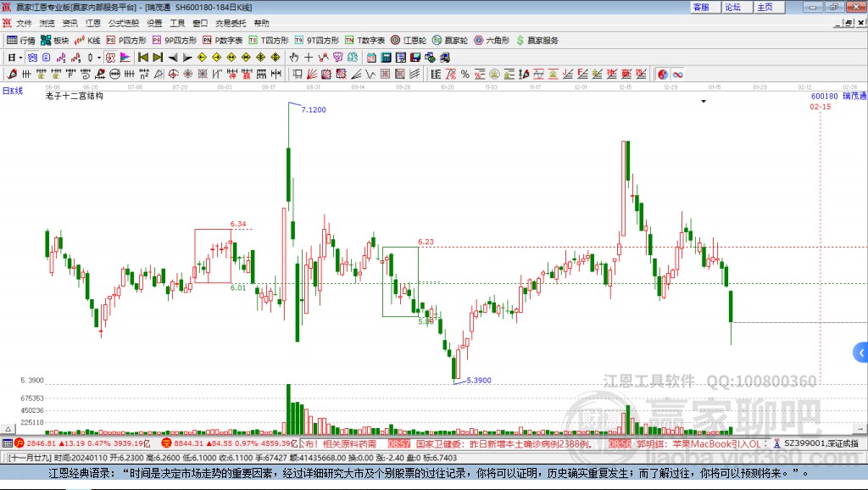The image size is (868, 490).
Task: Open the 设置 menu
Action: (154, 23)
